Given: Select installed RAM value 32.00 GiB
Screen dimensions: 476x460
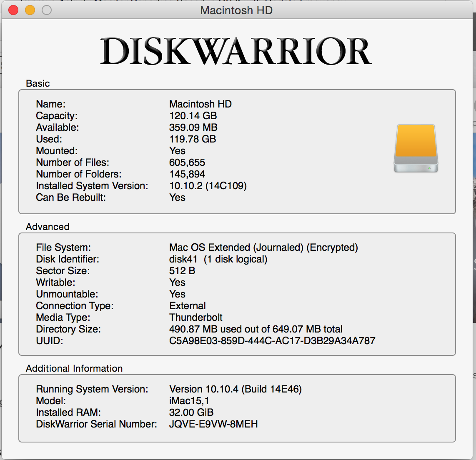Looking at the screenshot, I should pyautogui.click(x=192, y=412).
